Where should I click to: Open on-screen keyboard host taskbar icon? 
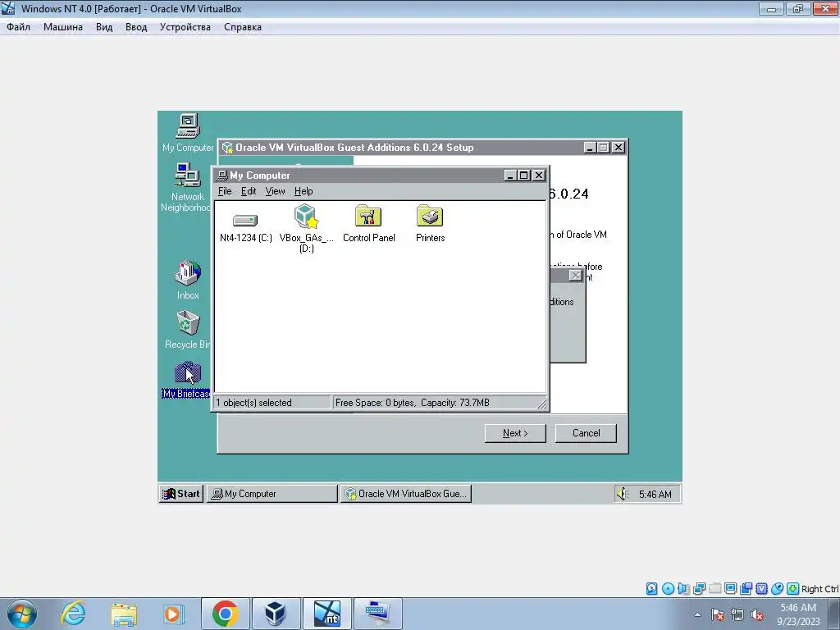(377, 614)
